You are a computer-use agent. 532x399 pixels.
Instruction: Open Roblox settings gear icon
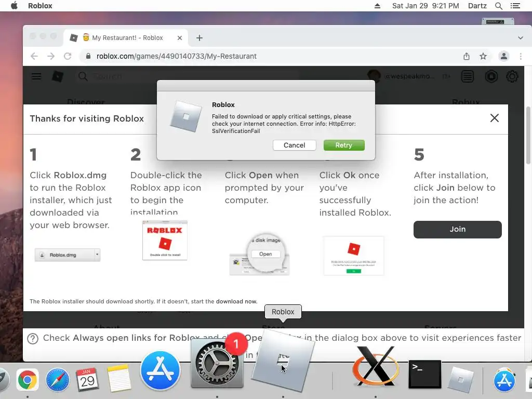[x=512, y=76]
